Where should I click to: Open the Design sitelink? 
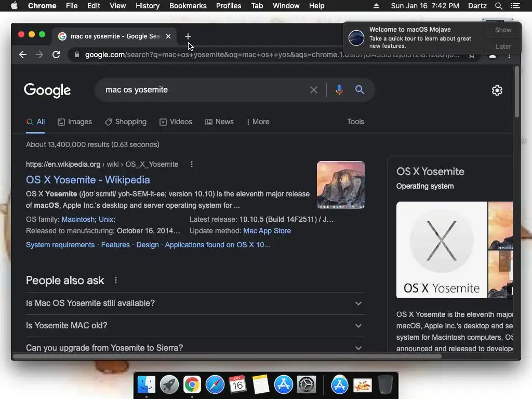(148, 245)
